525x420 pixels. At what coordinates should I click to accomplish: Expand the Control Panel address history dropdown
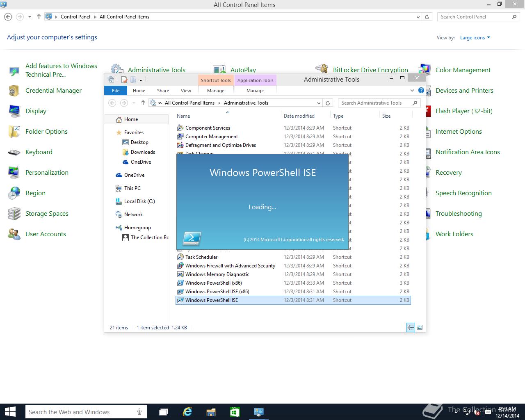418,17
